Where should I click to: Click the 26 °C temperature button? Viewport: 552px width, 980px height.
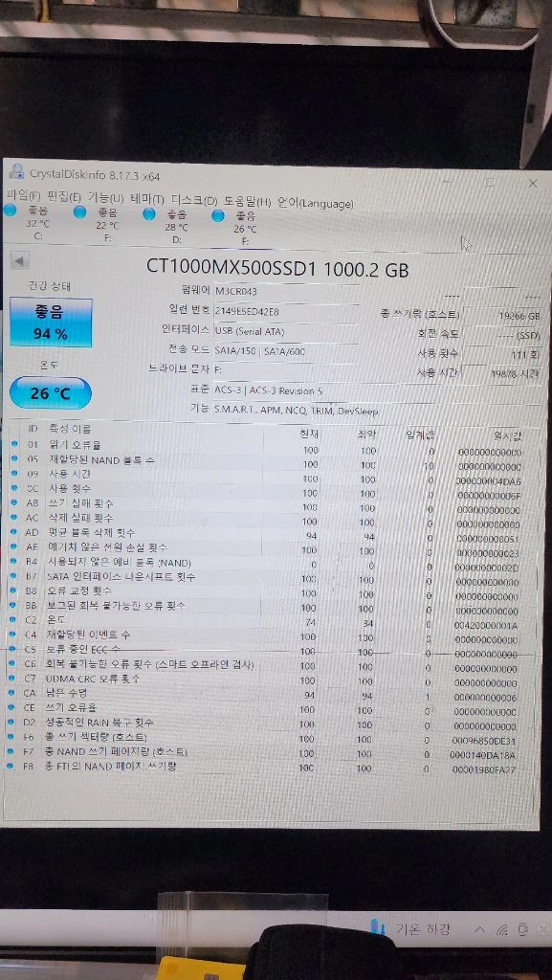point(51,393)
